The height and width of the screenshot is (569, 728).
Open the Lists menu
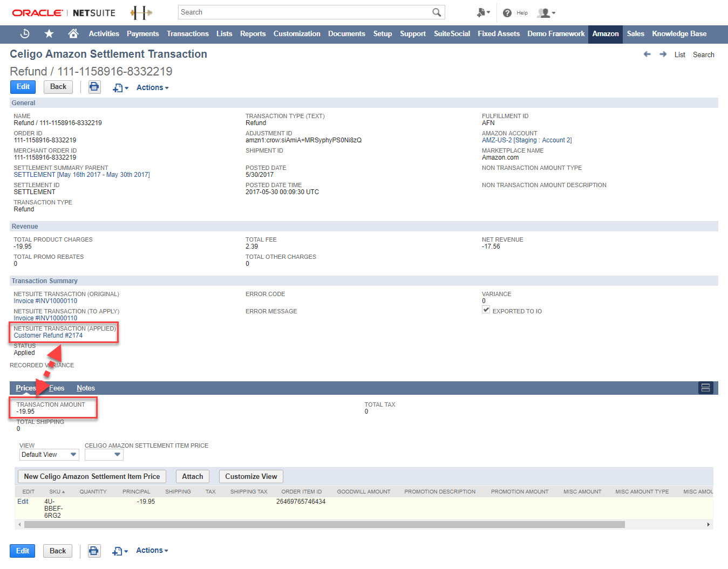[224, 33]
